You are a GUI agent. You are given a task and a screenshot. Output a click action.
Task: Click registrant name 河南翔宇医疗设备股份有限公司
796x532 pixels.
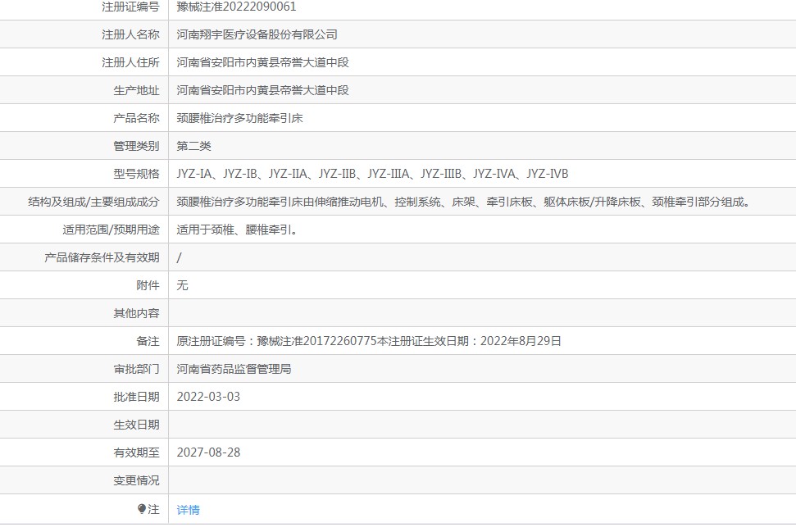[257, 34]
